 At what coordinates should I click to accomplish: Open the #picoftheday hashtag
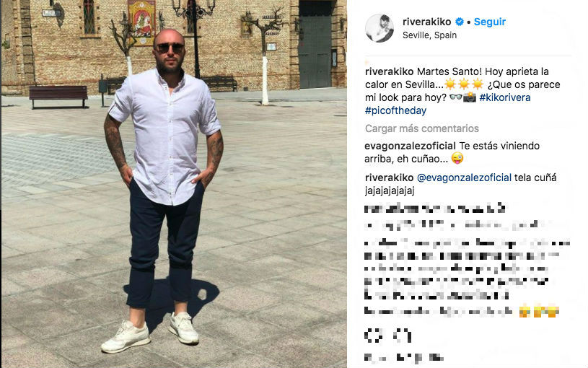pos(395,110)
